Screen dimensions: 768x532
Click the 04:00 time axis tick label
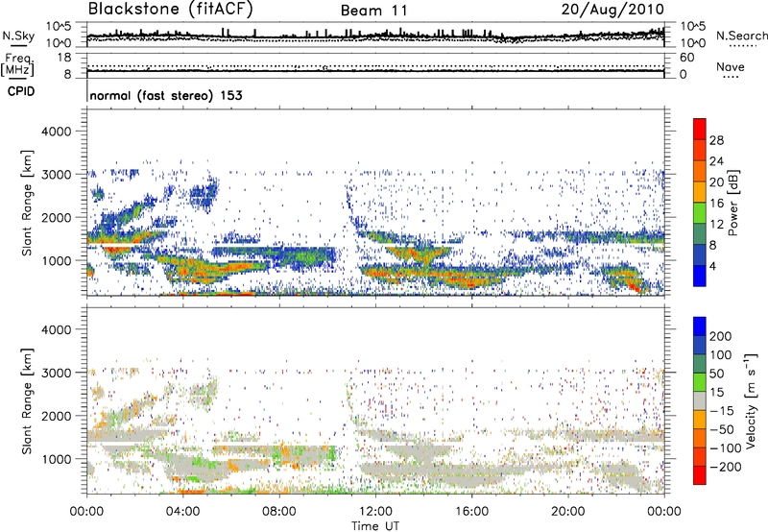182,512
